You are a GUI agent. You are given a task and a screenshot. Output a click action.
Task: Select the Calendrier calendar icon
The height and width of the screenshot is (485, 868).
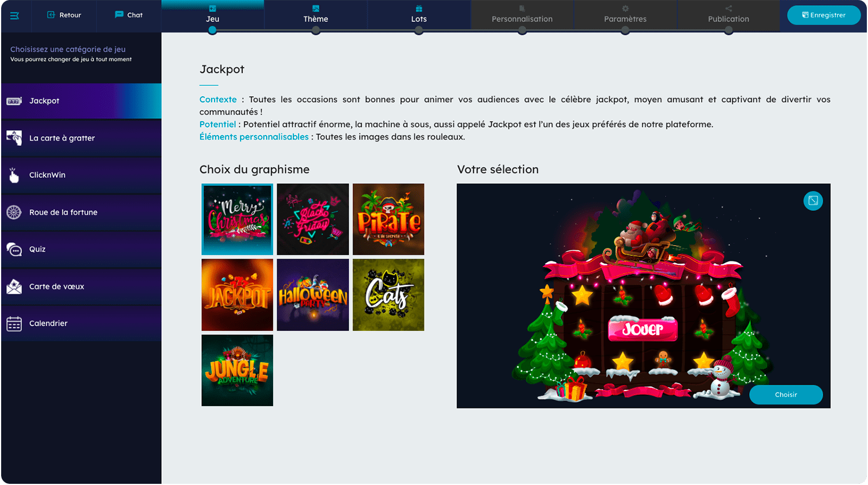[x=14, y=323]
